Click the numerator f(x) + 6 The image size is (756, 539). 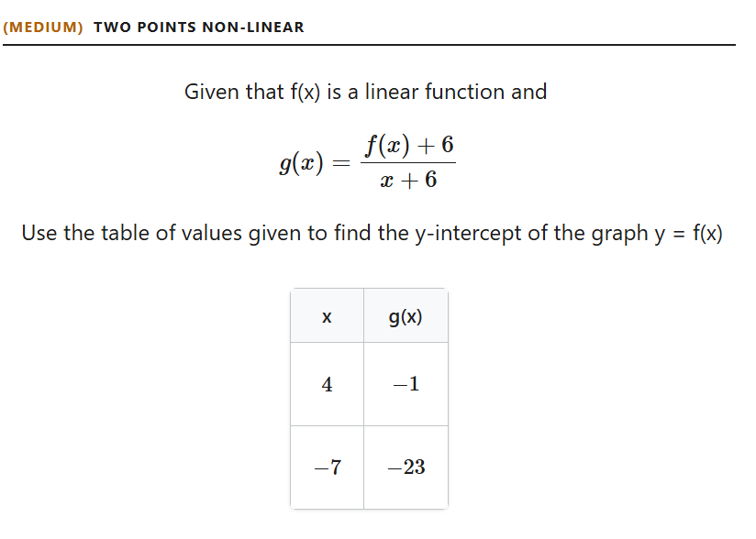click(409, 145)
